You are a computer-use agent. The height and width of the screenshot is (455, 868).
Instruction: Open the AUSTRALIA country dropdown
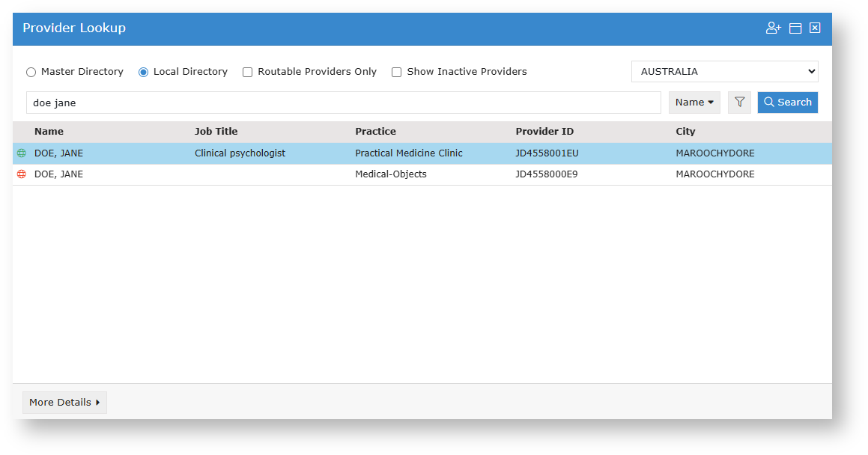[724, 72]
